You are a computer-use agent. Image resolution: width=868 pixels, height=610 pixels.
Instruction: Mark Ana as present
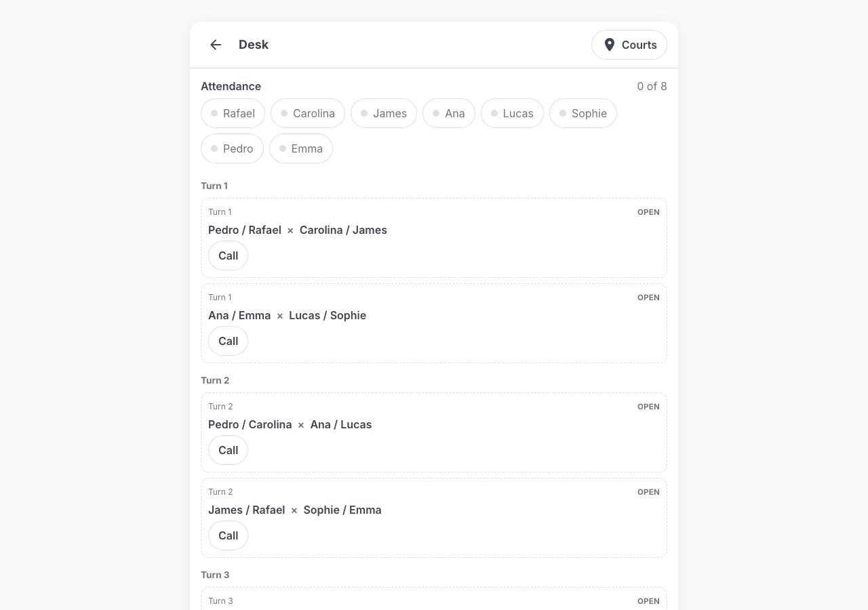[449, 113]
